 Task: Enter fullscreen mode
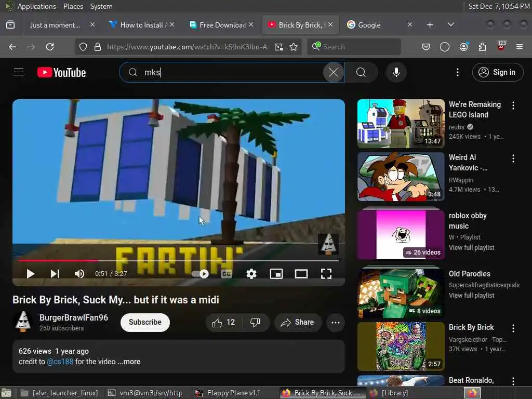(326, 274)
